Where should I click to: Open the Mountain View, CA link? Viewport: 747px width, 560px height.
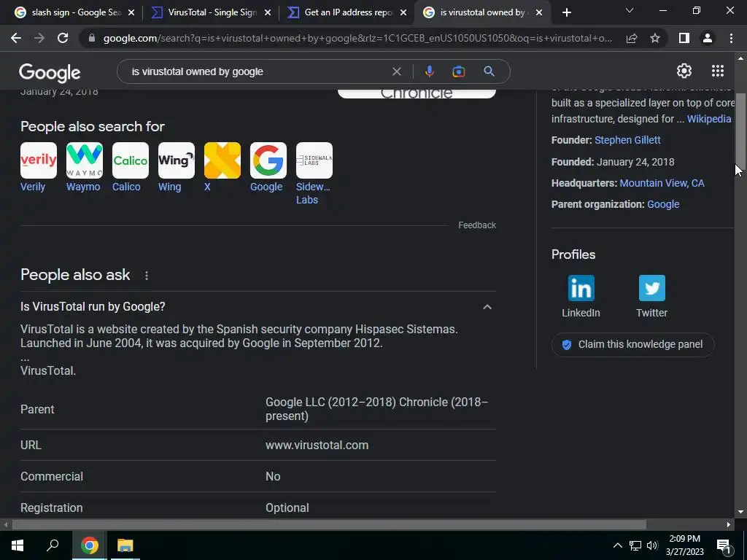click(x=662, y=183)
